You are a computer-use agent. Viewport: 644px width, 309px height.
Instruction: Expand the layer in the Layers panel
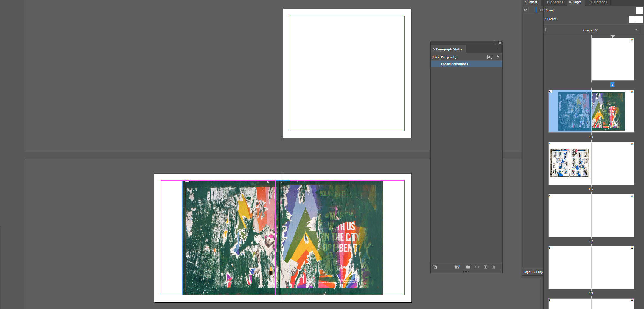[x=540, y=10]
